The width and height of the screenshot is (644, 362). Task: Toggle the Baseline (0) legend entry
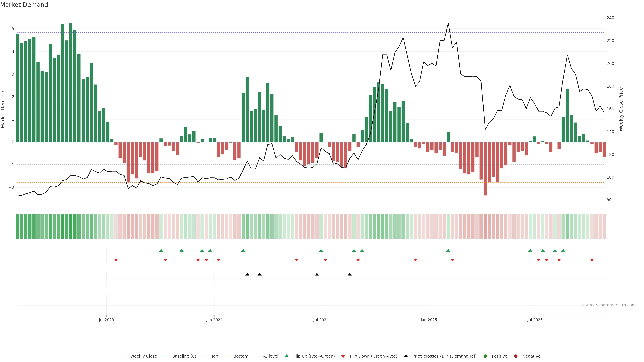point(184,356)
